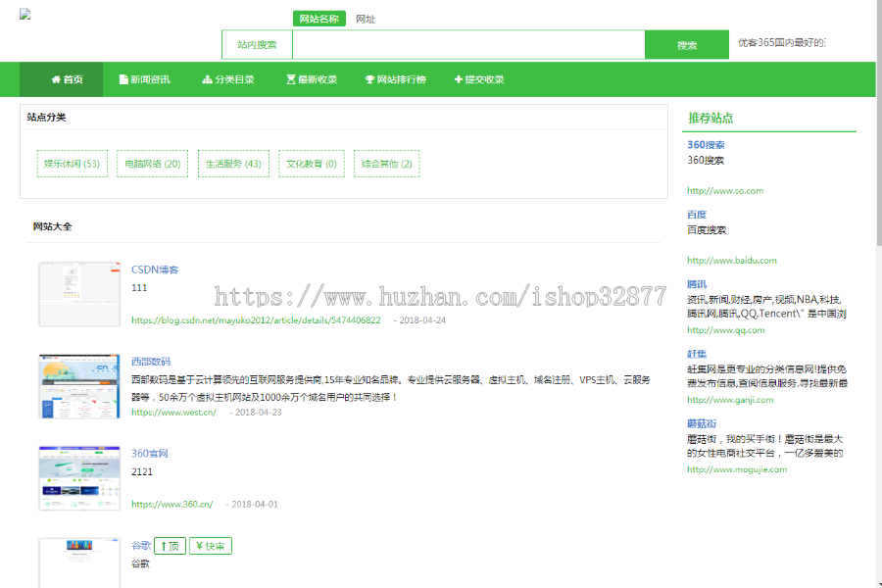Open the 综合其他 (2) category
882x588 pixels.
[x=387, y=164]
